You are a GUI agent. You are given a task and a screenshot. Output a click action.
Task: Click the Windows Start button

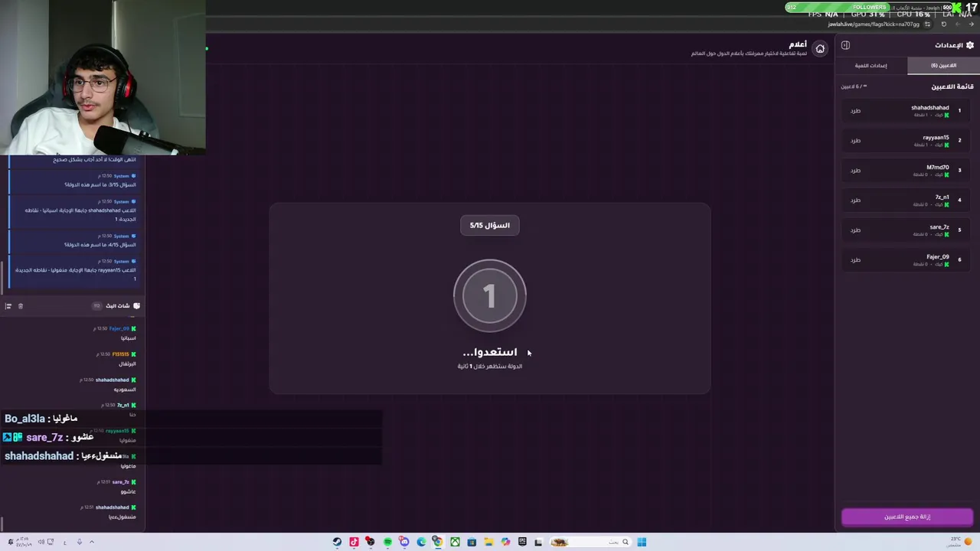tap(642, 542)
